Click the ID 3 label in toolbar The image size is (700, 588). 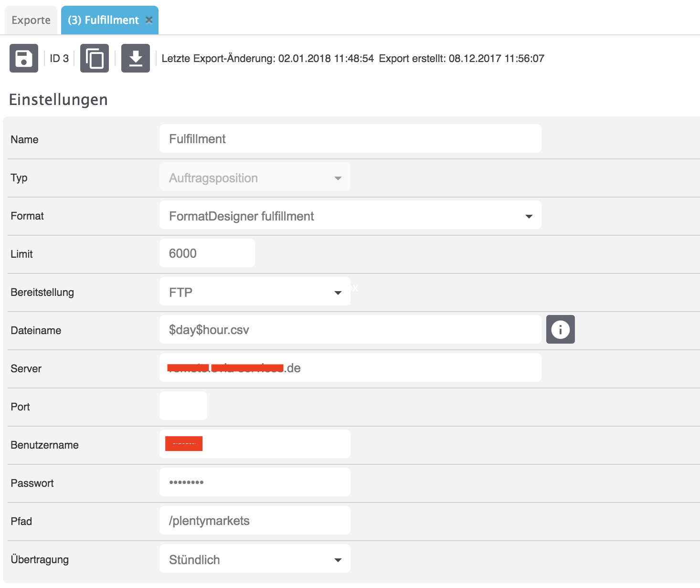(59, 58)
